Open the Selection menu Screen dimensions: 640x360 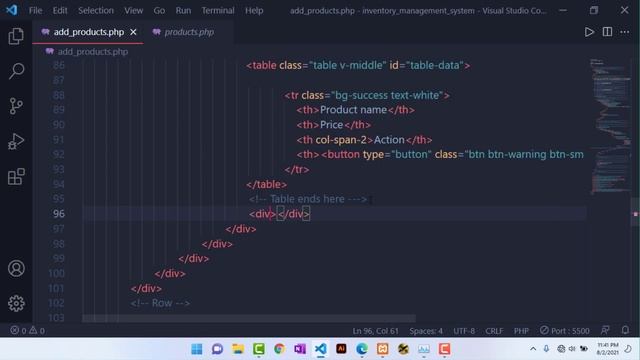(96, 10)
